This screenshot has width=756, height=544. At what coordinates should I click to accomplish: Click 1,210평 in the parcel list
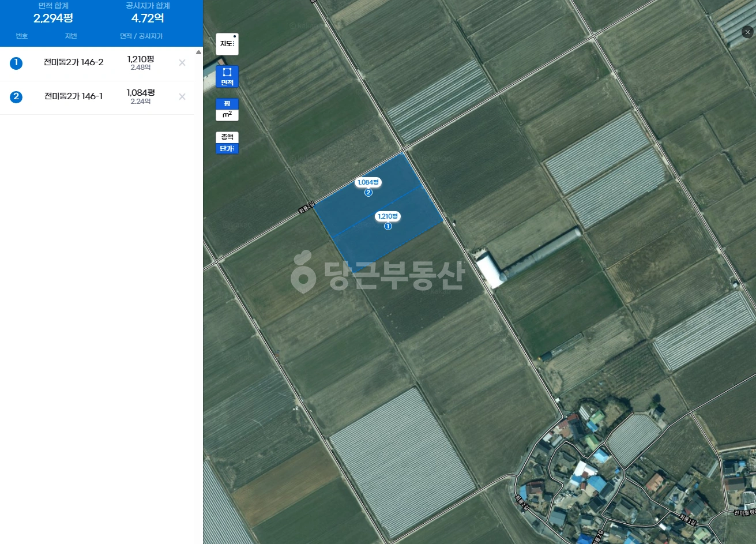(141, 59)
